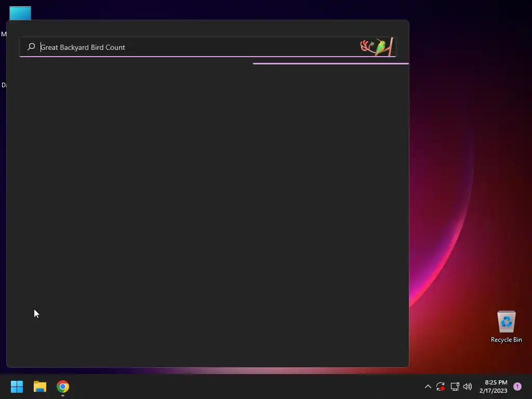Open network settings tray icon

(x=455, y=387)
